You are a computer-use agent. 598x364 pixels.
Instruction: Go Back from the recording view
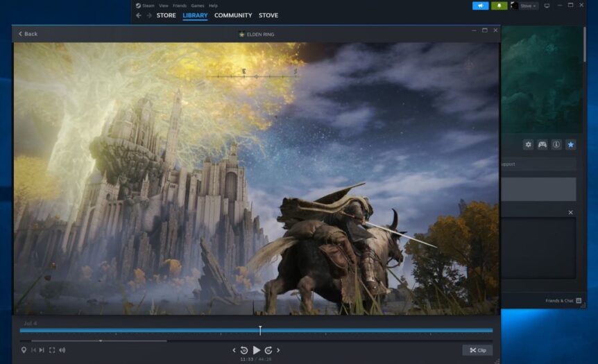[x=28, y=34]
